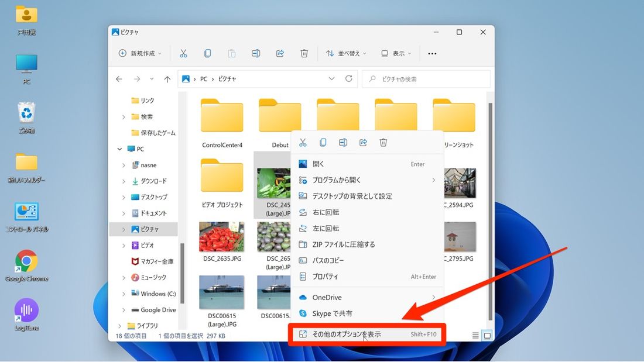Open the three-dot See more menu

pyautogui.click(x=432, y=53)
